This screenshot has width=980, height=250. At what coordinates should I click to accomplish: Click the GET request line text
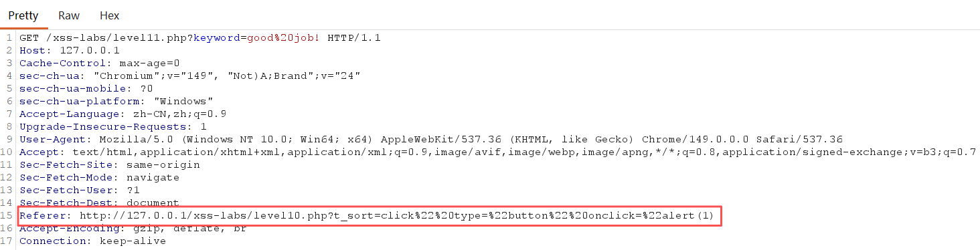tap(200, 37)
